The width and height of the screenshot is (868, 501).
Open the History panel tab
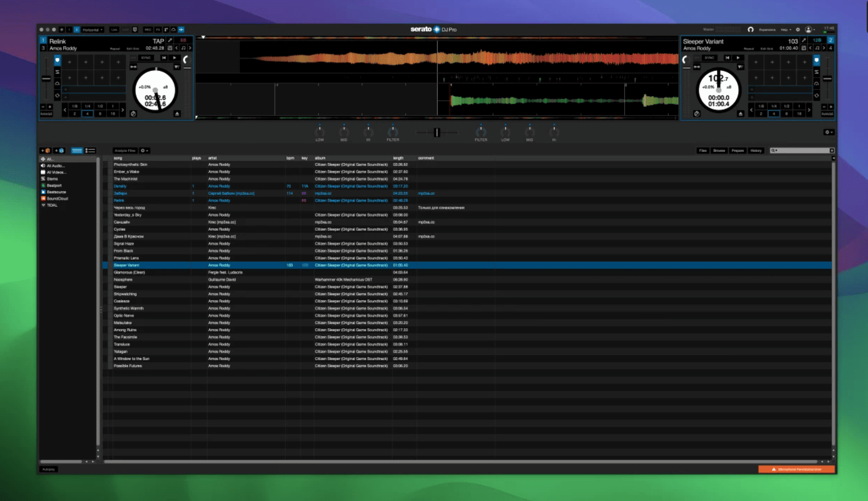756,151
